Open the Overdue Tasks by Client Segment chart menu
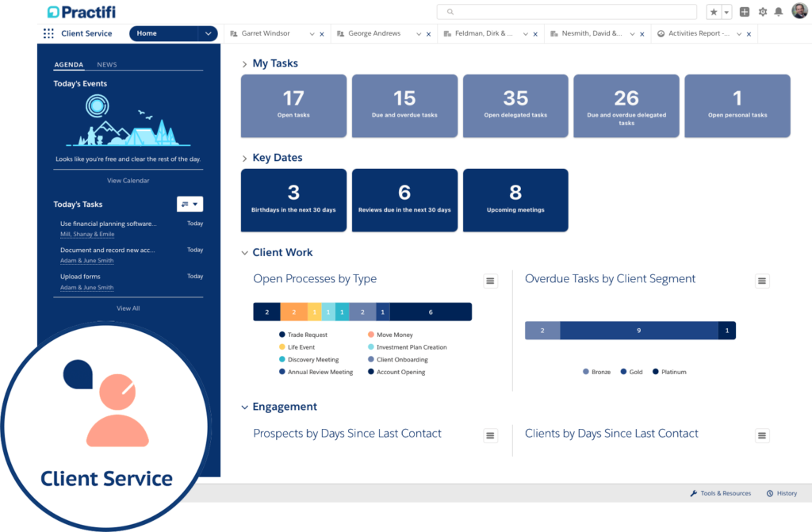The width and height of the screenshot is (812, 532). click(762, 281)
